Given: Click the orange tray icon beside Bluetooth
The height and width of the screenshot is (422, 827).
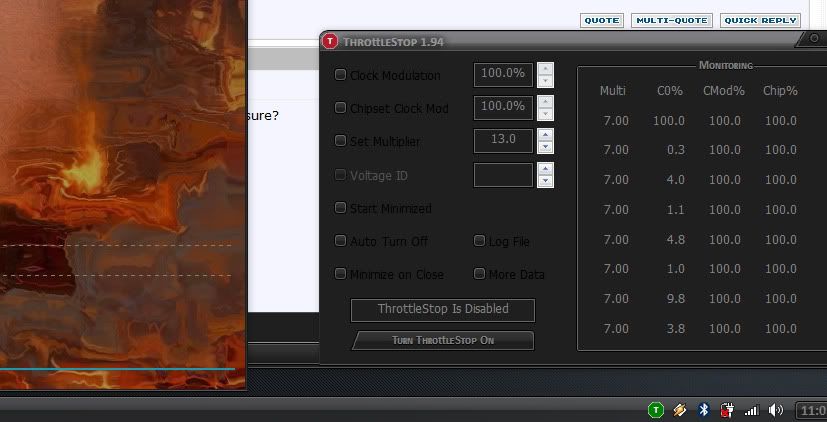Looking at the screenshot, I should point(679,410).
